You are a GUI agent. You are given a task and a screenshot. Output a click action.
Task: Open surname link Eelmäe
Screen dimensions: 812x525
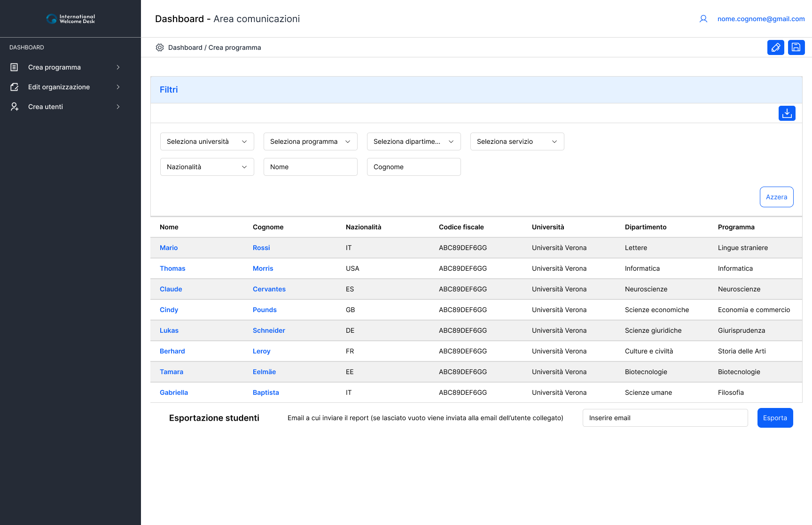[x=264, y=372]
